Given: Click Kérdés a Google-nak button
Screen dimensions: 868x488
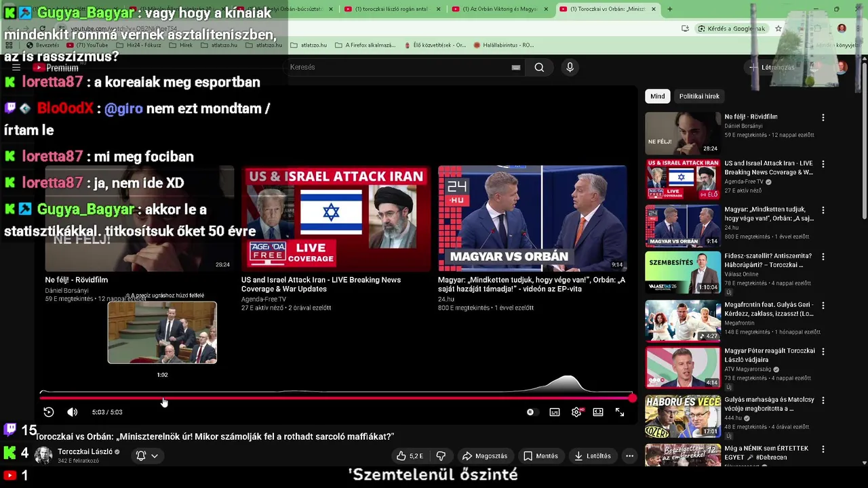Looking at the screenshot, I should coord(732,28).
